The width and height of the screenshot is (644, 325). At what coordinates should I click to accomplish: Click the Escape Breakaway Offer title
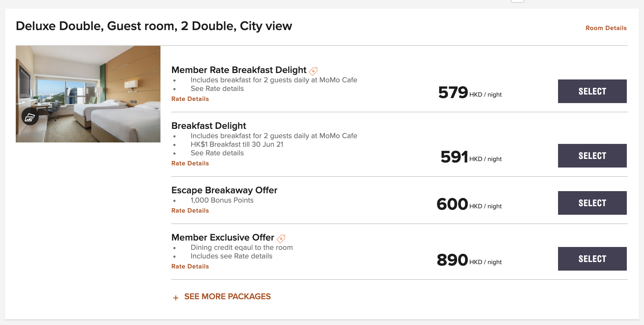[224, 190]
